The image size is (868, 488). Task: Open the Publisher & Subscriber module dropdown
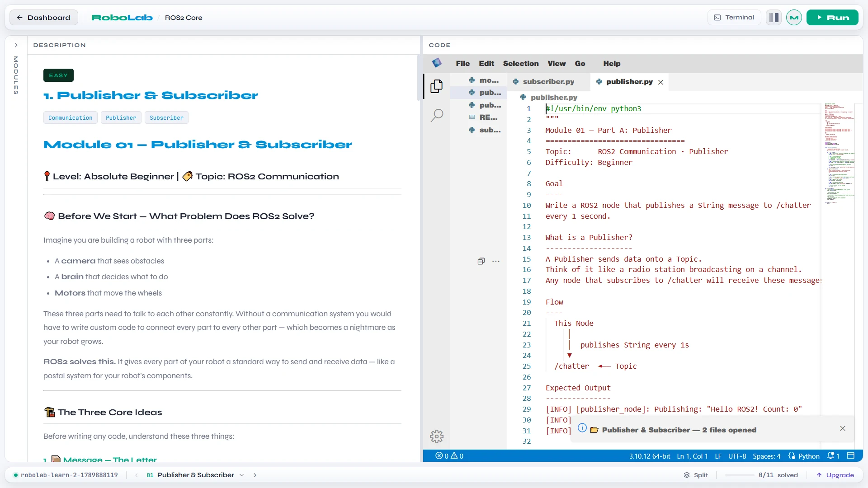pos(195,475)
